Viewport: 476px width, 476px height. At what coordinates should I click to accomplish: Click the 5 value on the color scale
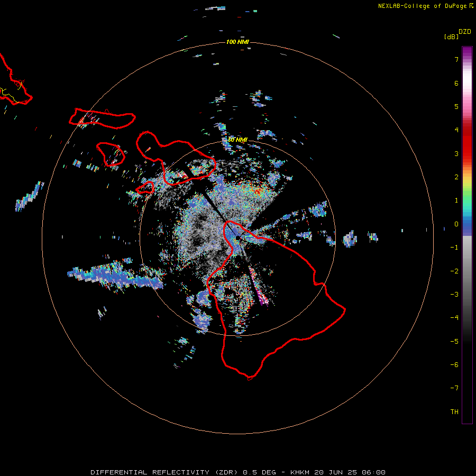456,106
